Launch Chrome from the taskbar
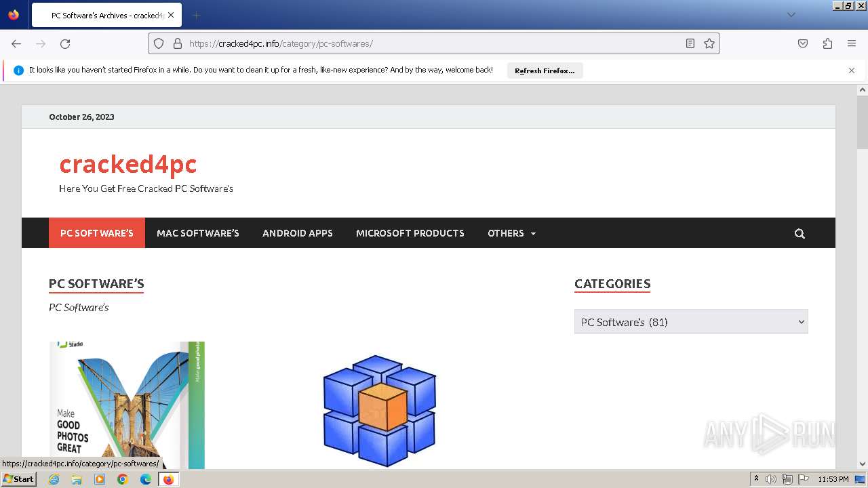The width and height of the screenshot is (868, 488). coord(123,479)
